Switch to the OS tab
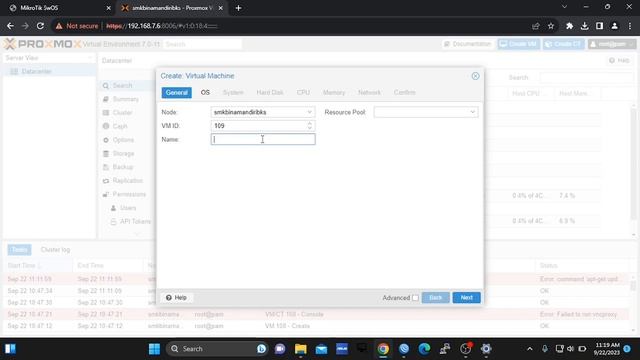The width and height of the screenshot is (640, 360). 205,93
